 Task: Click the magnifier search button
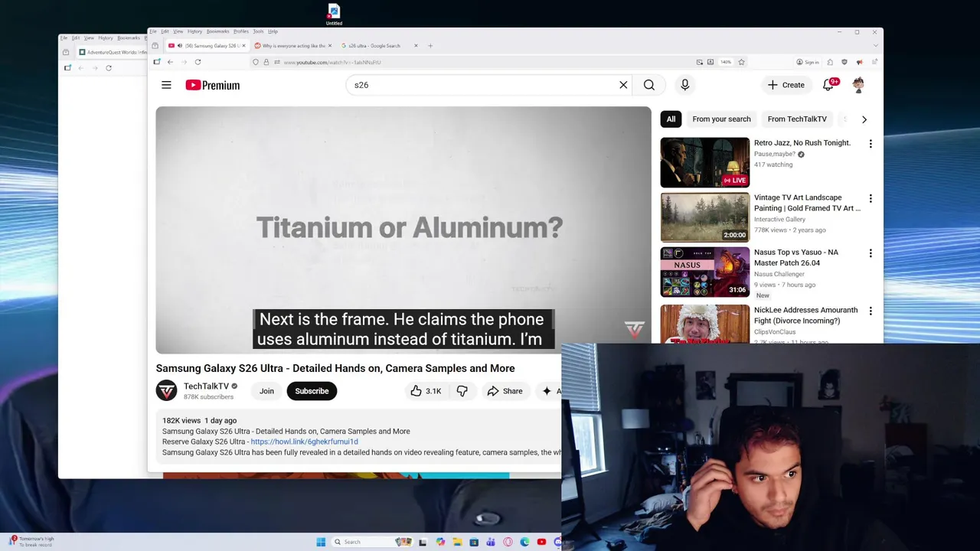click(x=649, y=85)
